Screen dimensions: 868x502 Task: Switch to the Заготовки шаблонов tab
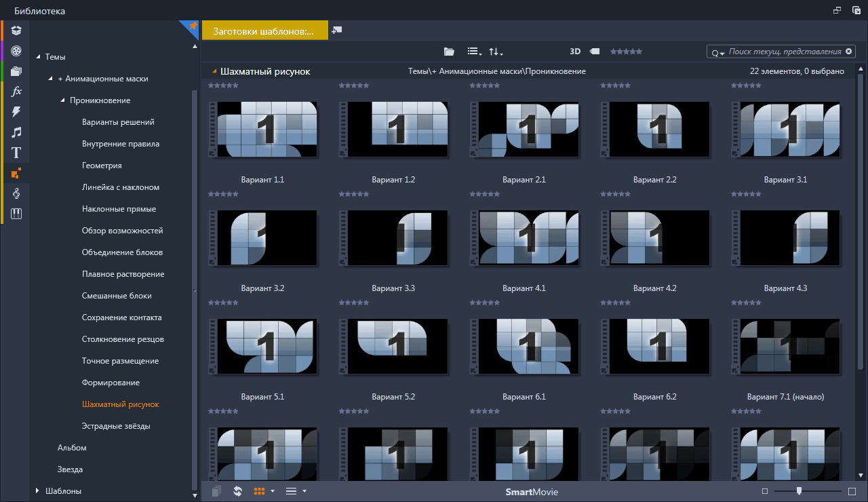coord(264,31)
